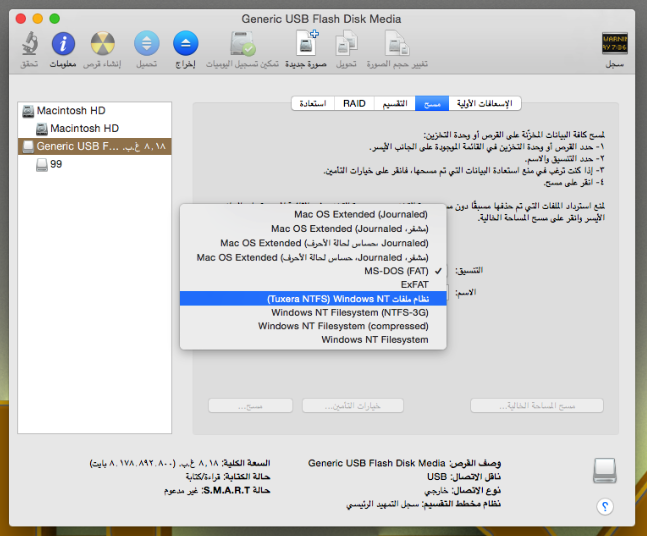
Task: Click the disk drive icon in info footer
Action: coord(605,470)
